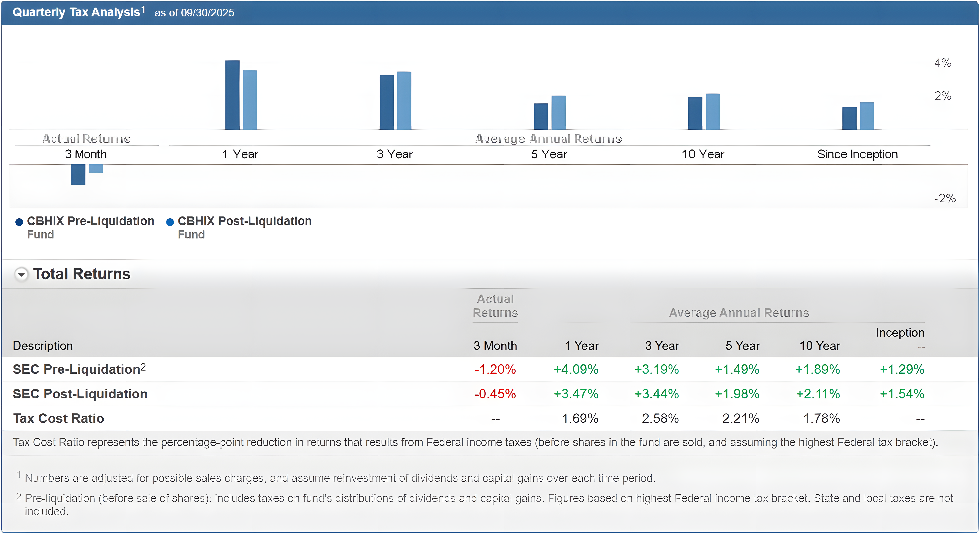Click the CBHIX Pre-Liquidation legend dot

pyautogui.click(x=19, y=222)
